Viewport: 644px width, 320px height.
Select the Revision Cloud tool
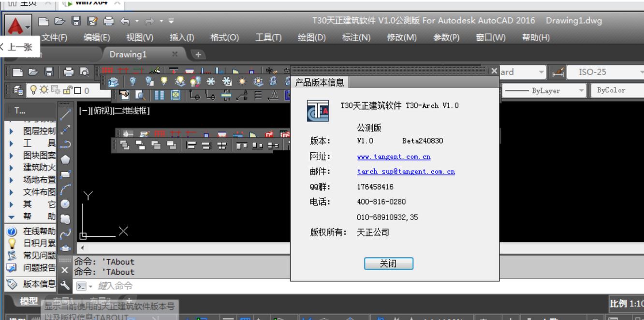pyautogui.click(x=65, y=219)
